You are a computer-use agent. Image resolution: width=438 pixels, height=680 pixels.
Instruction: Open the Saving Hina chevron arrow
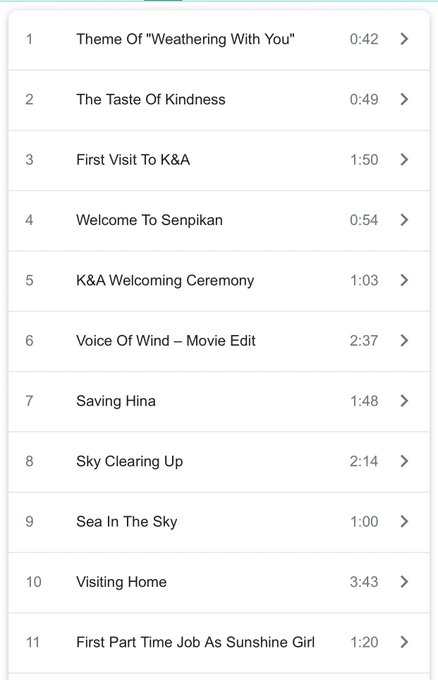point(404,401)
